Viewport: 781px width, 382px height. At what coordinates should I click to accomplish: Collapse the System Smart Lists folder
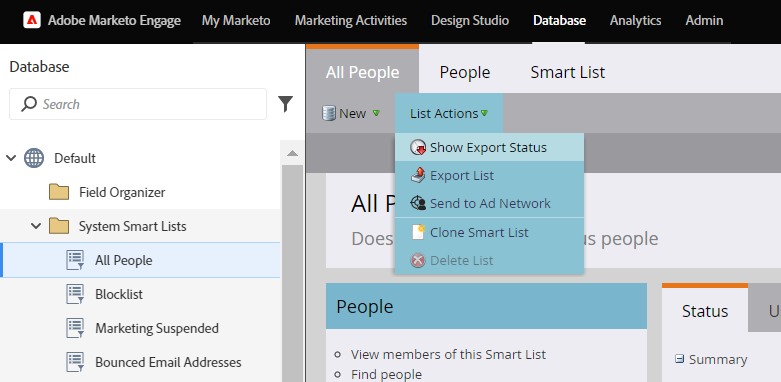coord(36,226)
